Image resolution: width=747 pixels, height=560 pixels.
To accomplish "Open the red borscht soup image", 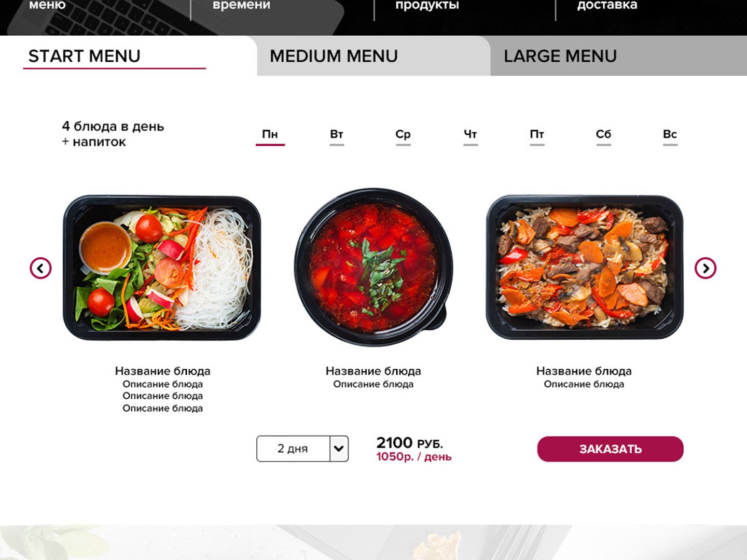I will (x=374, y=267).
